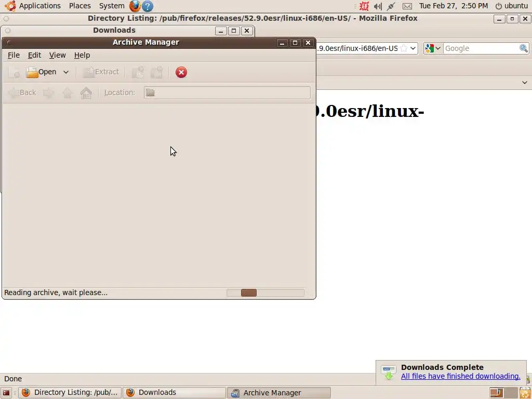
Task: Open an archive with the Open button
Action: point(41,72)
